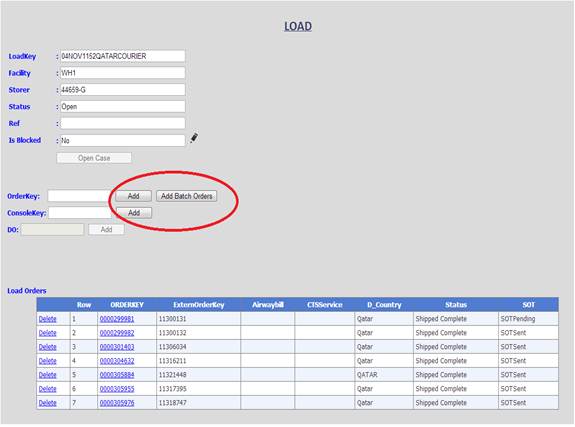
Task: Click the Status column header
Action: tap(456, 305)
